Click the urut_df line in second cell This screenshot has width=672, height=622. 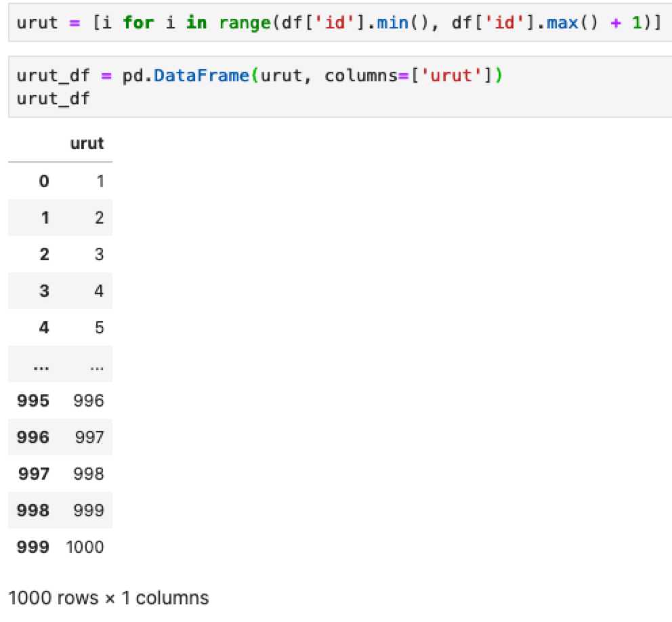tap(54, 99)
